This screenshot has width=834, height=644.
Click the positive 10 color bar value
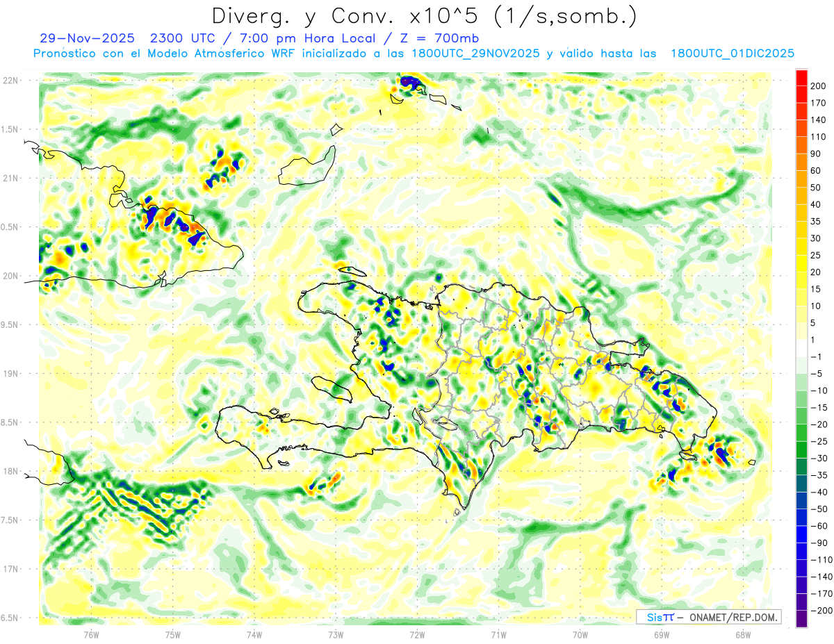pyautogui.click(x=817, y=306)
